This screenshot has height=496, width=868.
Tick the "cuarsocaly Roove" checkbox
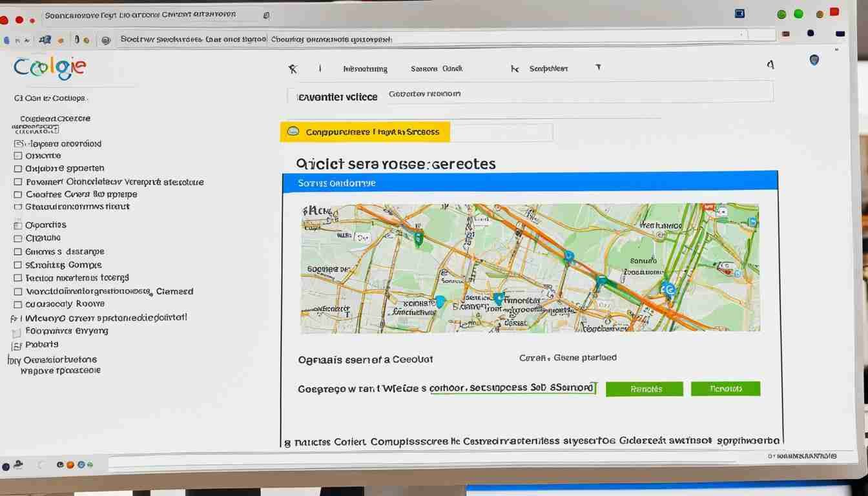click(x=18, y=304)
